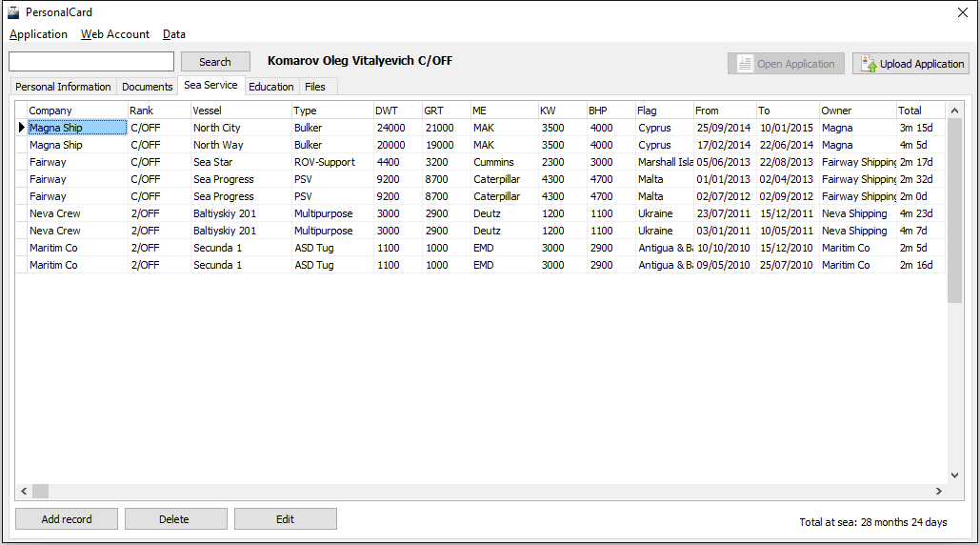This screenshot has width=980, height=545.
Task: Click the date 23/07/2011 cell
Action: point(725,213)
